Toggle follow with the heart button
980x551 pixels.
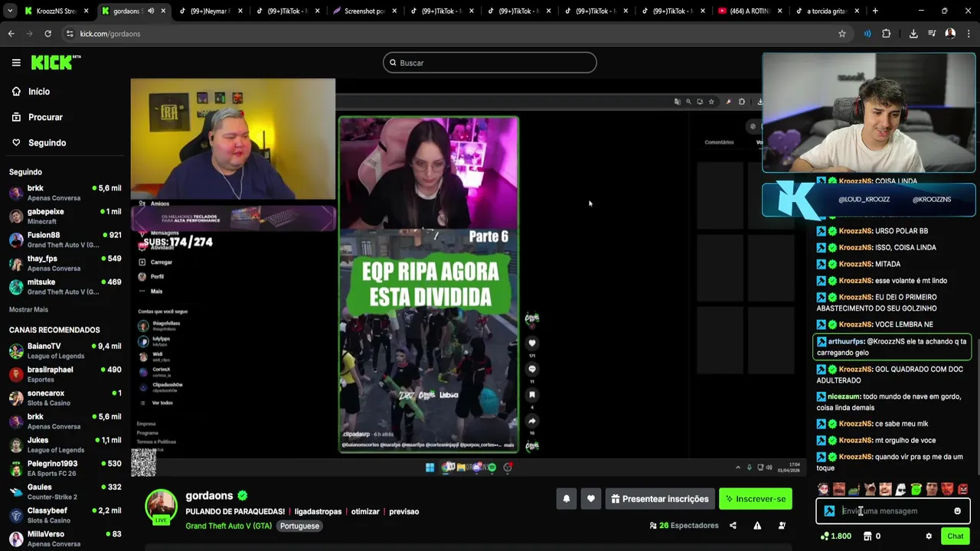pyautogui.click(x=591, y=499)
